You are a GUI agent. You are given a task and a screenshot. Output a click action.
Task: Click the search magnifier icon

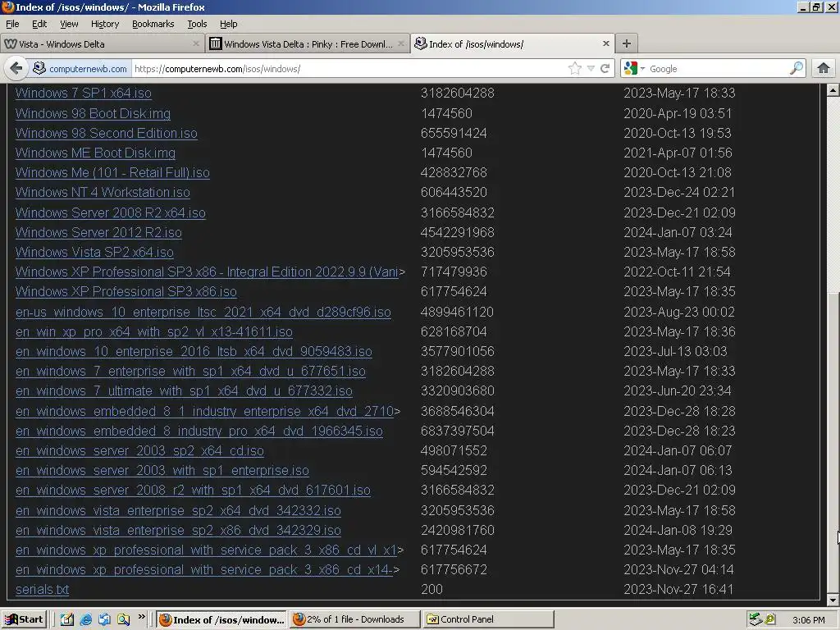click(797, 68)
